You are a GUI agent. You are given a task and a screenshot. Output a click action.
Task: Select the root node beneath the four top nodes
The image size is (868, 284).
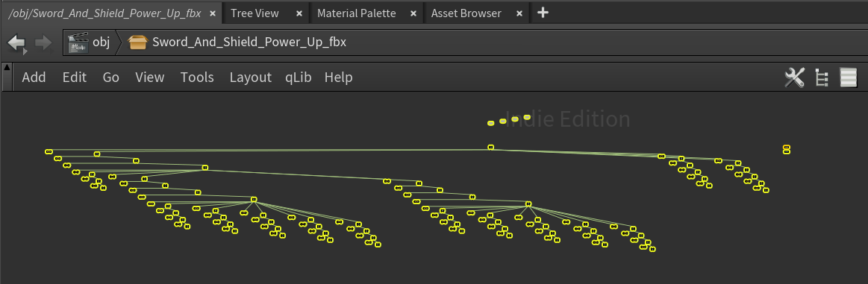[x=490, y=147]
